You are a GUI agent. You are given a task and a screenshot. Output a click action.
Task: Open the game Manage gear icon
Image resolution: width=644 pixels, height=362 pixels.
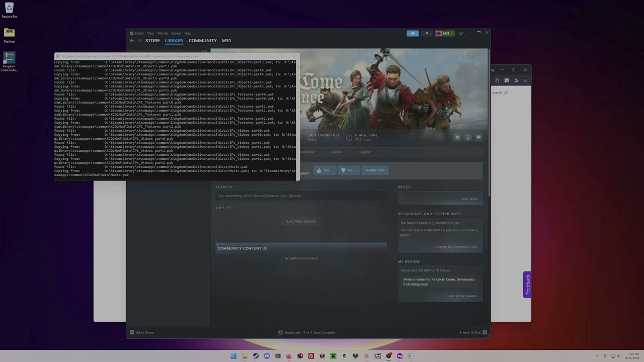(x=457, y=137)
